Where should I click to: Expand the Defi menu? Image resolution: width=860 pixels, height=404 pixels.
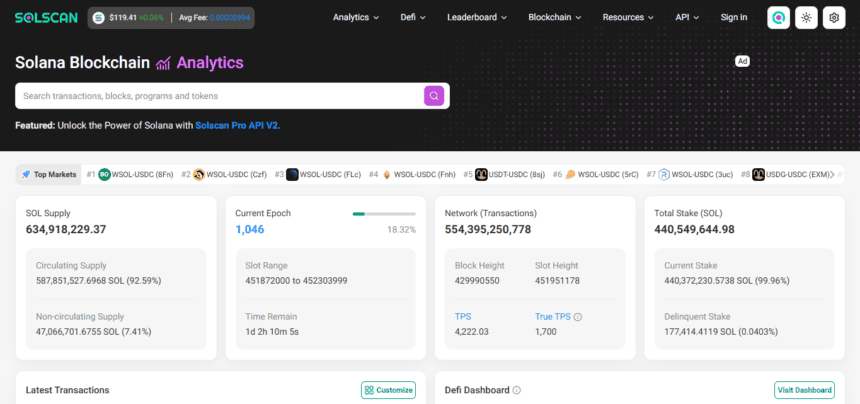click(413, 18)
